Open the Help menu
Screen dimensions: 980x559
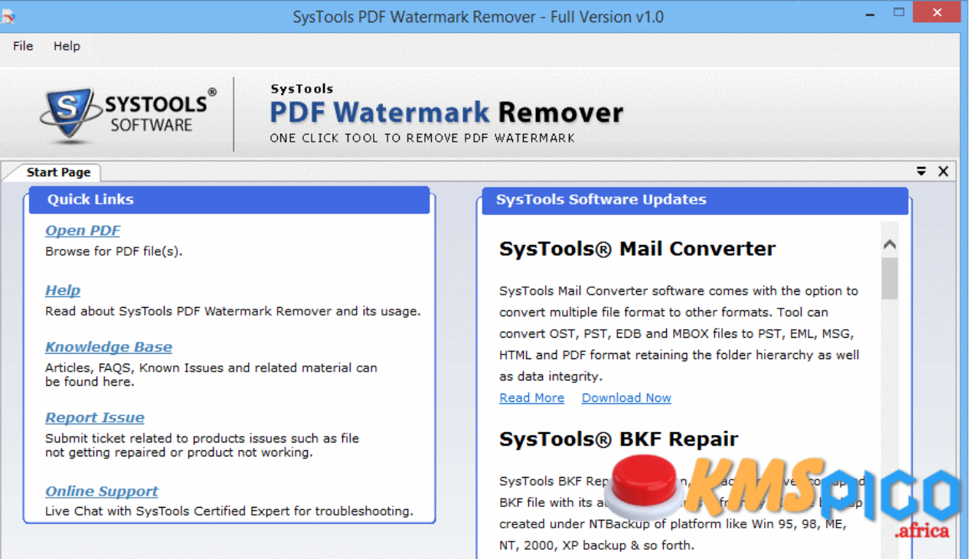tap(67, 46)
